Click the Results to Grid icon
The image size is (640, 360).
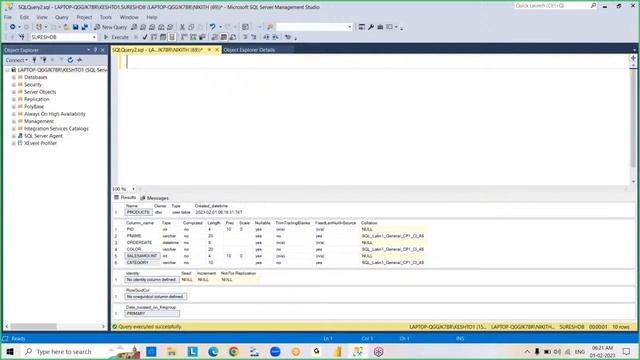pyautogui.click(x=224, y=37)
